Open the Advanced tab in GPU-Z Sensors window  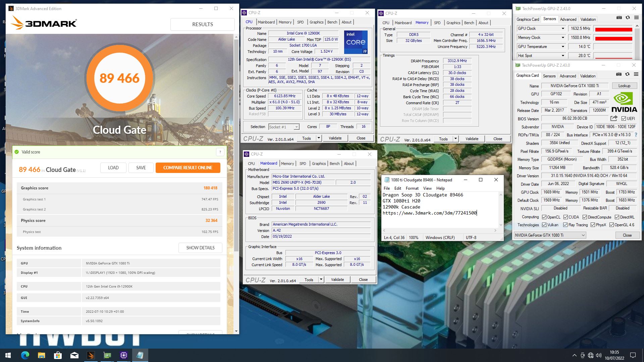[568, 19]
